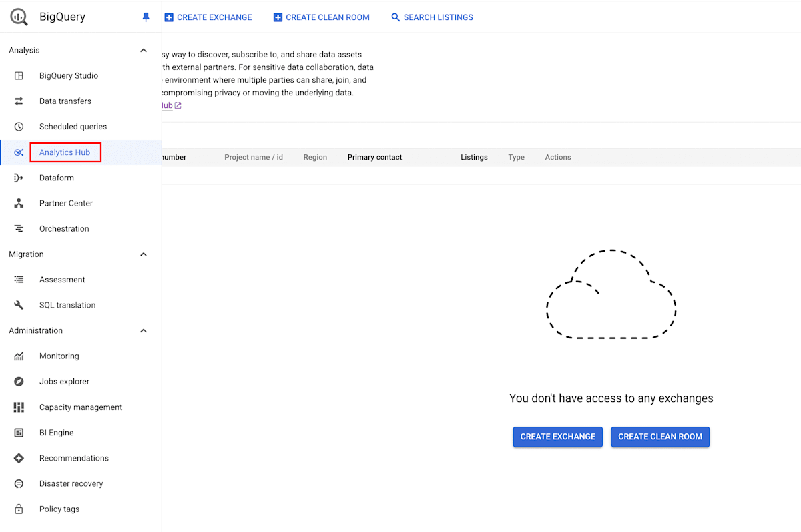Image resolution: width=801 pixels, height=532 pixels.
Task: Click blue CREATE CLEAN ROOM button under the cloud
Action: coord(660,437)
